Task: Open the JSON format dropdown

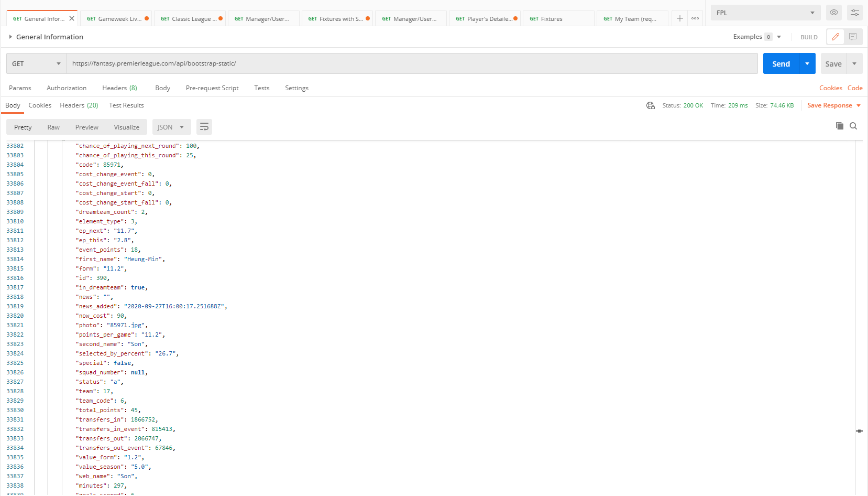Action: click(171, 127)
